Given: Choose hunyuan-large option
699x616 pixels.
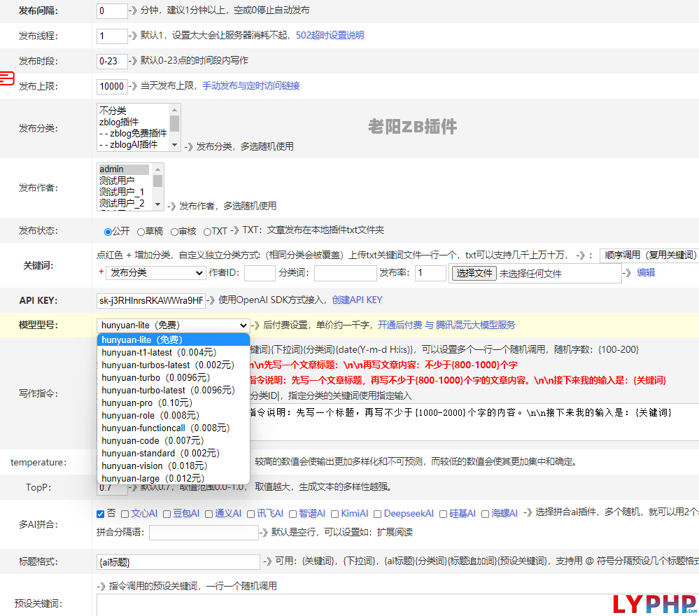Looking at the screenshot, I should point(173,478).
